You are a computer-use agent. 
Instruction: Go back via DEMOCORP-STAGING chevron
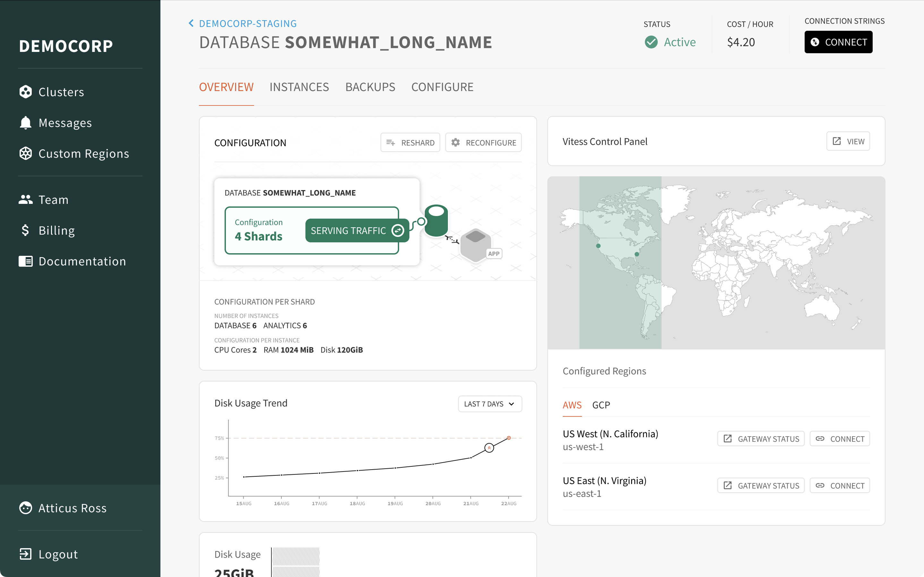191,23
